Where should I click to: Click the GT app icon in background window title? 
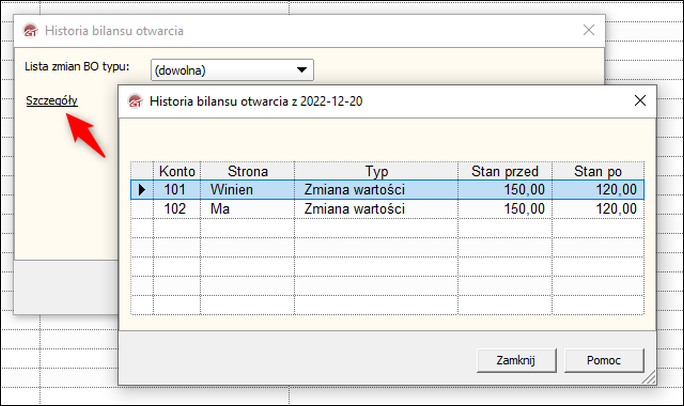(31, 31)
